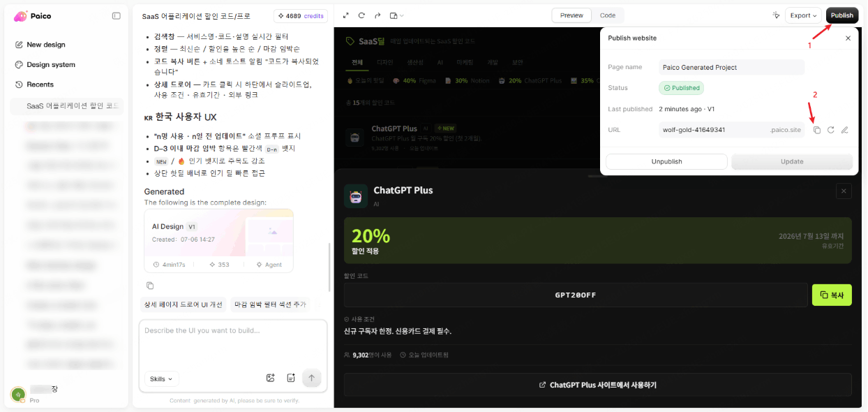Select the 생산성 category tab
Image resolution: width=868 pixels, height=412 pixels.
pos(415,62)
